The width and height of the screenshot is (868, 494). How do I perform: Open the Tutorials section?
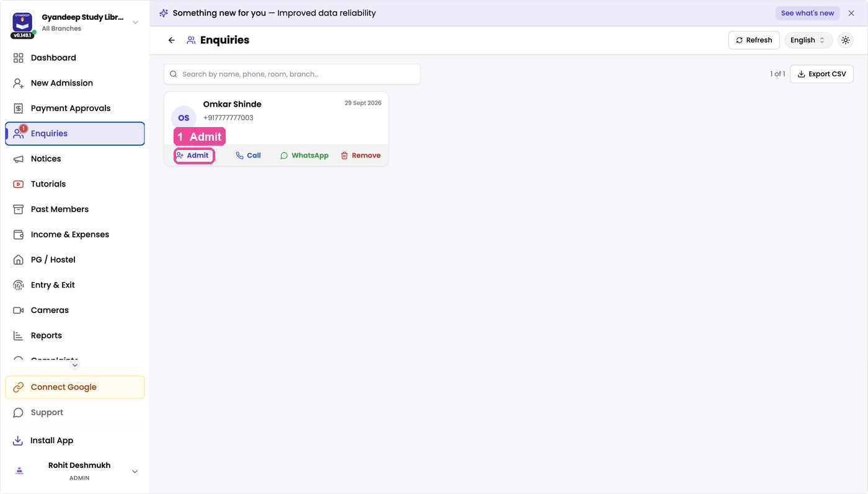coord(75,184)
